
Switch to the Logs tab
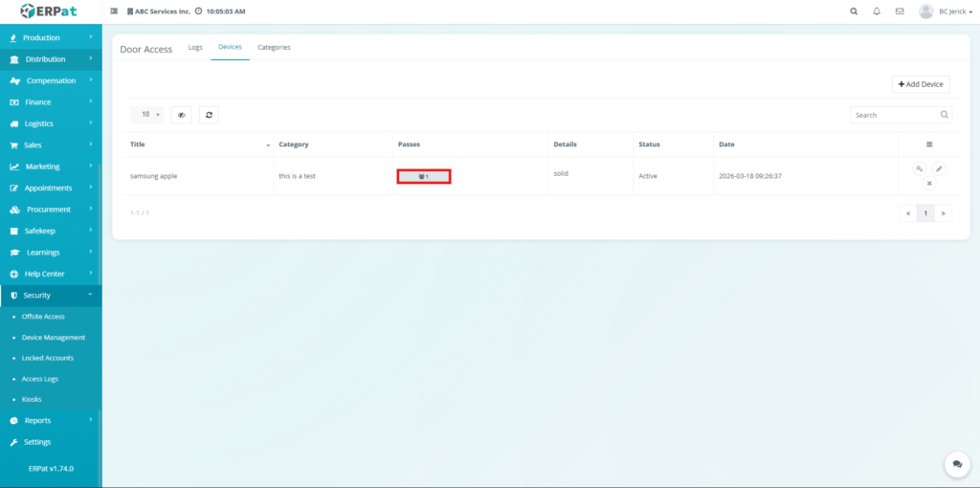tap(195, 47)
